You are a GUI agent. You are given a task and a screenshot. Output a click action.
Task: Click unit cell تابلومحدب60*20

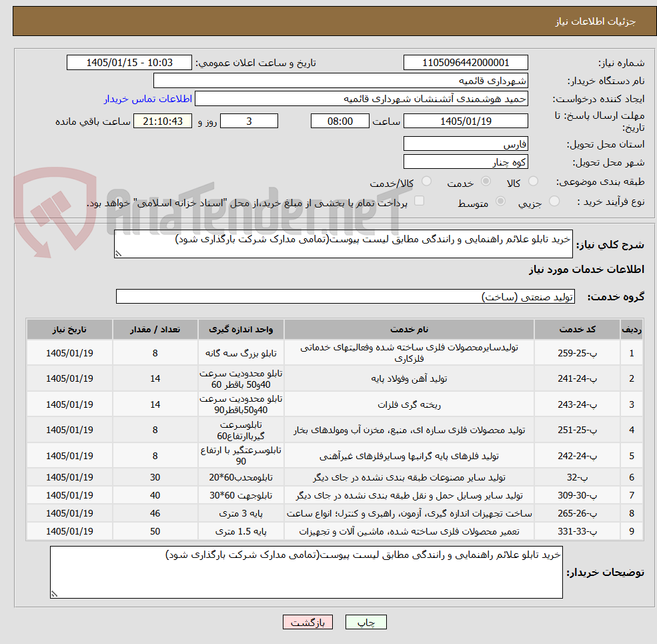click(241, 478)
